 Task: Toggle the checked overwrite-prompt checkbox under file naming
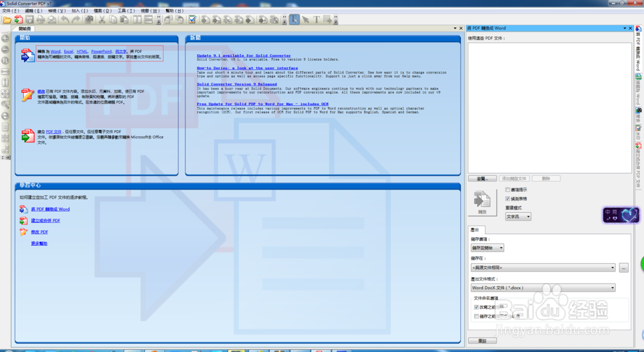click(477, 307)
